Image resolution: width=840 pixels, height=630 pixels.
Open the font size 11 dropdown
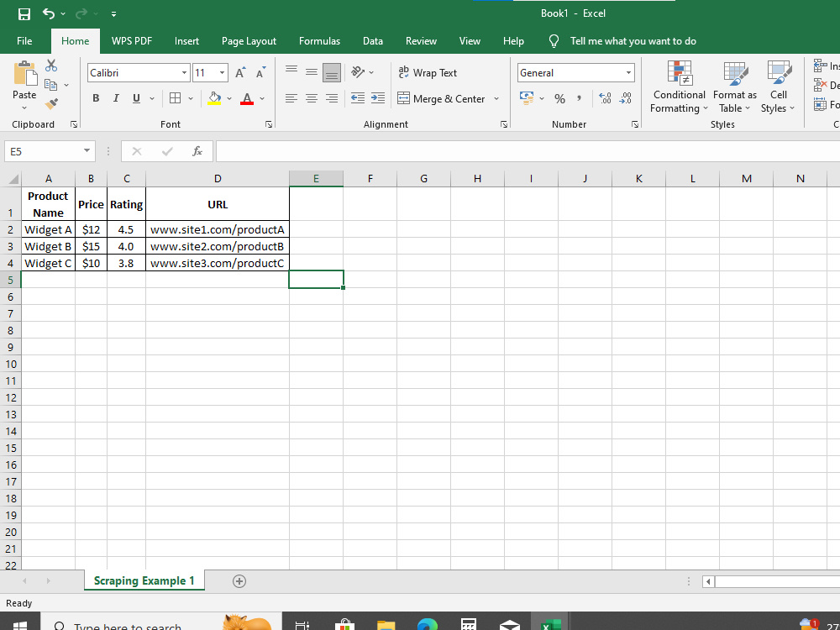click(x=222, y=73)
